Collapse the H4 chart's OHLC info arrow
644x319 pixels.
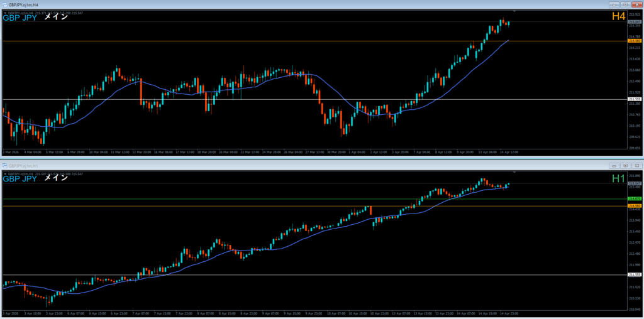[4, 13]
